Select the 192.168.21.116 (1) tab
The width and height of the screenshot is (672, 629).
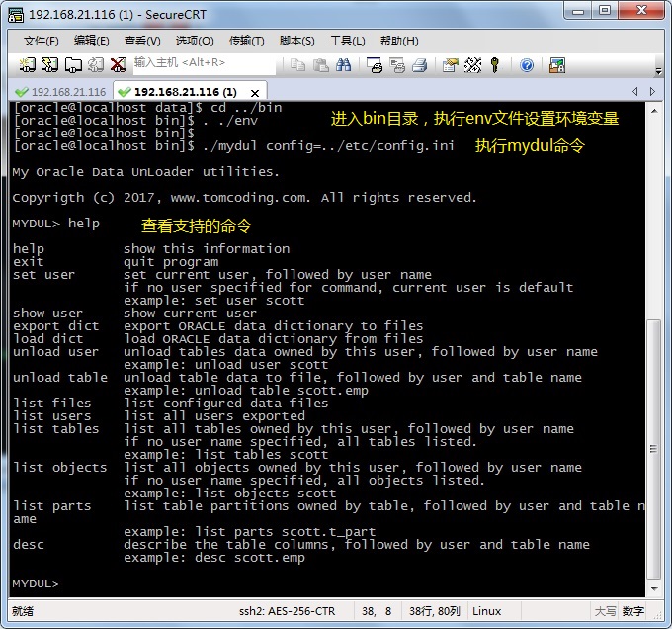tap(185, 92)
